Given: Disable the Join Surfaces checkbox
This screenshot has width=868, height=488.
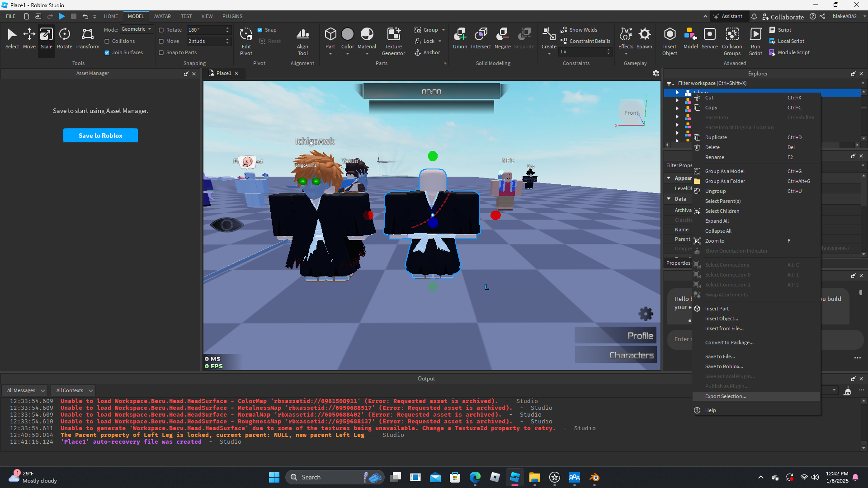Looking at the screenshot, I should [107, 52].
